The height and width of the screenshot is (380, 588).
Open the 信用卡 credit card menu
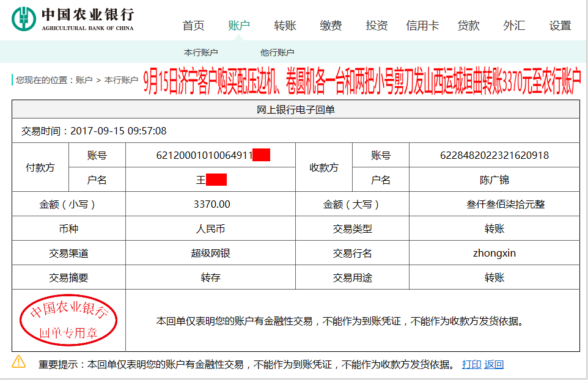coord(422,25)
